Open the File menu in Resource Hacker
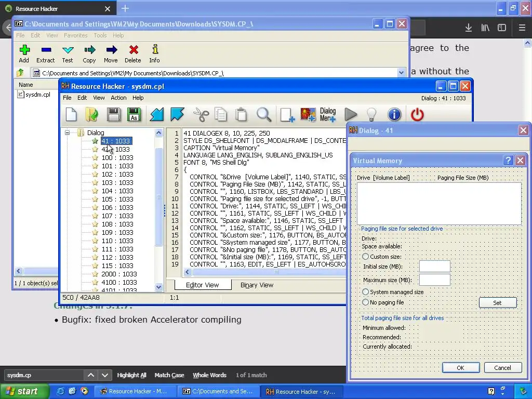The image size is (532, 399). click(67, 98)
